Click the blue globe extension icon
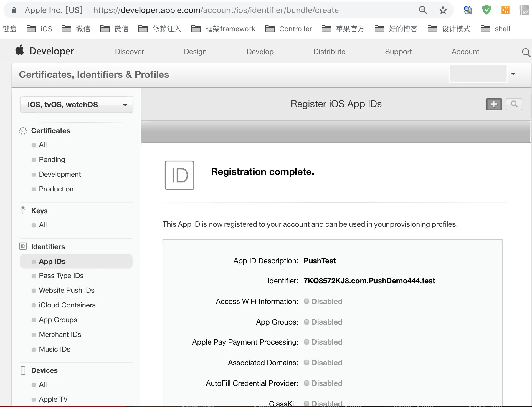Screen dimensions: 532x407 click(x=468, y=10)
